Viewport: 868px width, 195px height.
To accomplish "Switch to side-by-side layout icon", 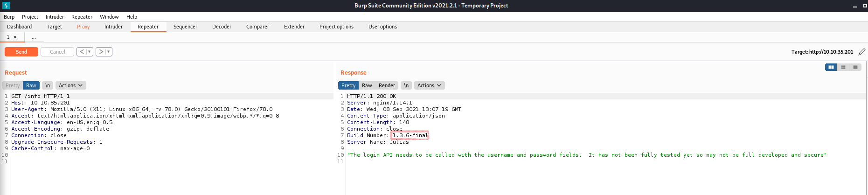I will [831, 67].
